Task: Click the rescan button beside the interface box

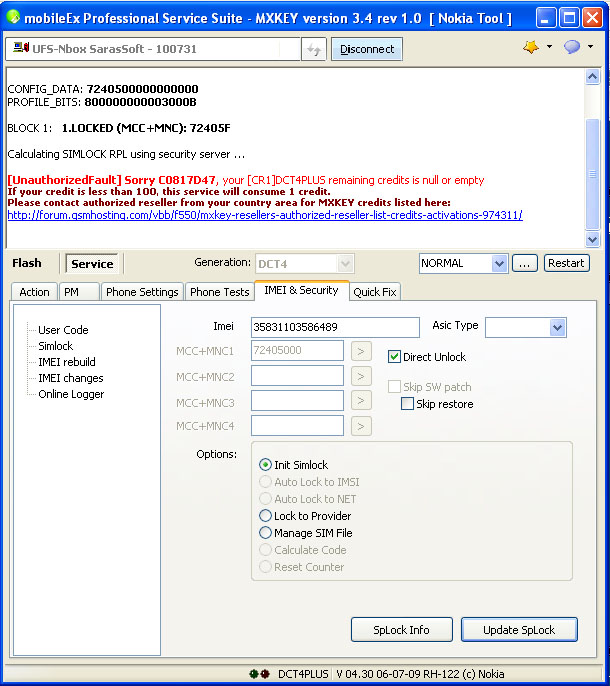Action: (313, 49)
